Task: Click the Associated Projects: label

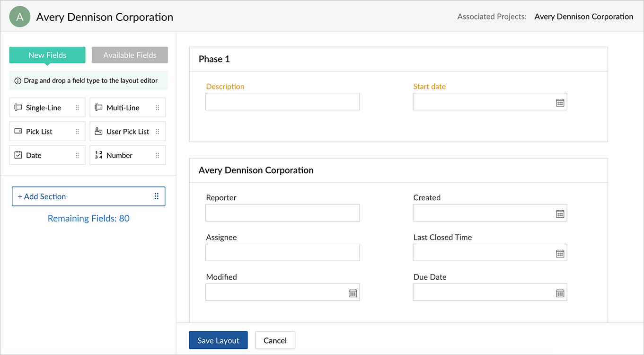Action: pyautogui.click(x=492, y=17)
